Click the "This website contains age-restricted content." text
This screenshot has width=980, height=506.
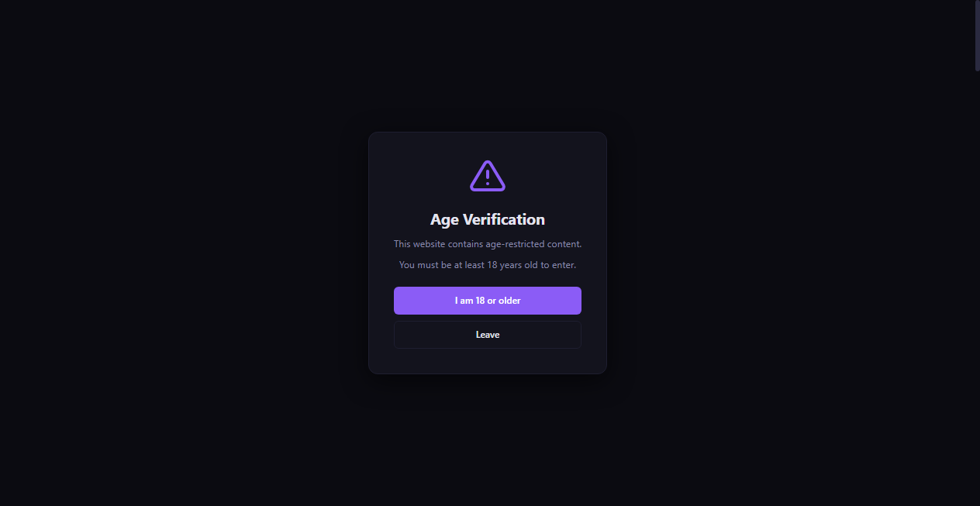[x=488, y=244]
